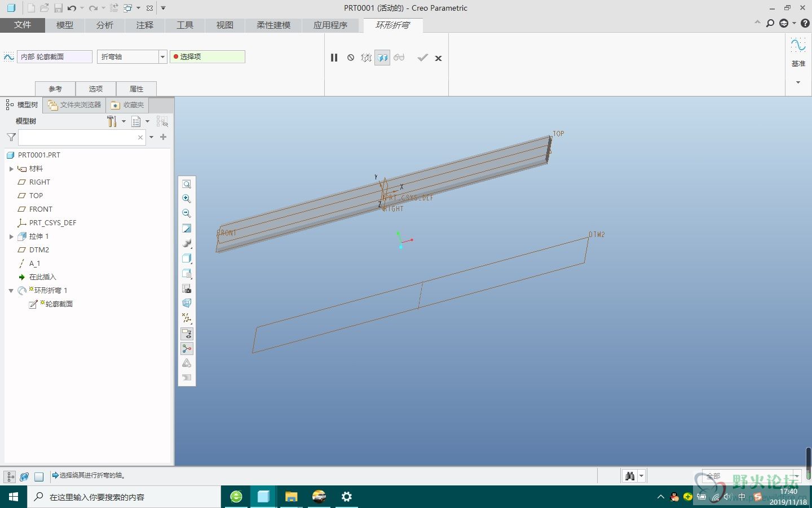This screenshot has width=812, height=508.
Task: Open the Help question mark icon
Action: (x=805, y=23)
